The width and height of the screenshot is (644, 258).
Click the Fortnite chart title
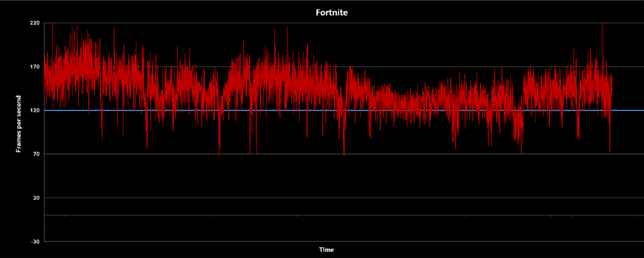point(332,13)
